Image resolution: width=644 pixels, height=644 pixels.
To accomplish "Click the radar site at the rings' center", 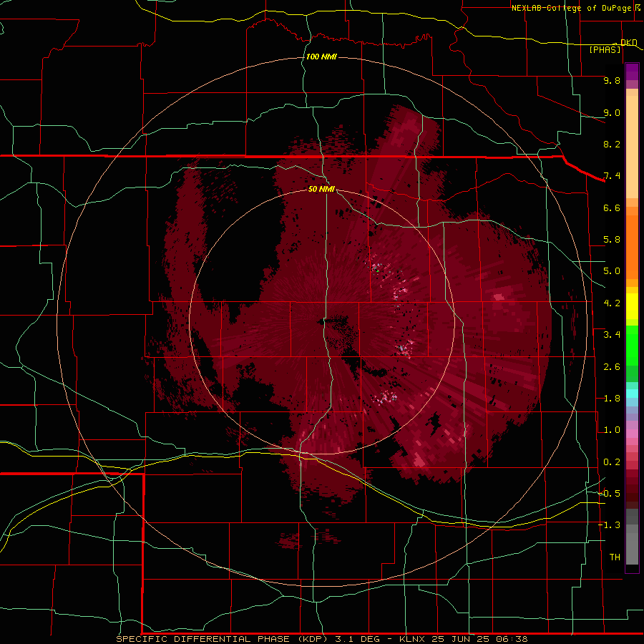I will click(322, 322).
